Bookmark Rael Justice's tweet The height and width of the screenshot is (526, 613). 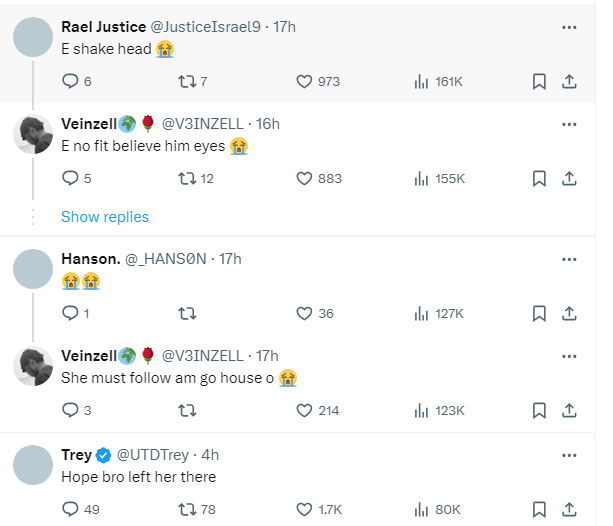[x=539, y=82]
